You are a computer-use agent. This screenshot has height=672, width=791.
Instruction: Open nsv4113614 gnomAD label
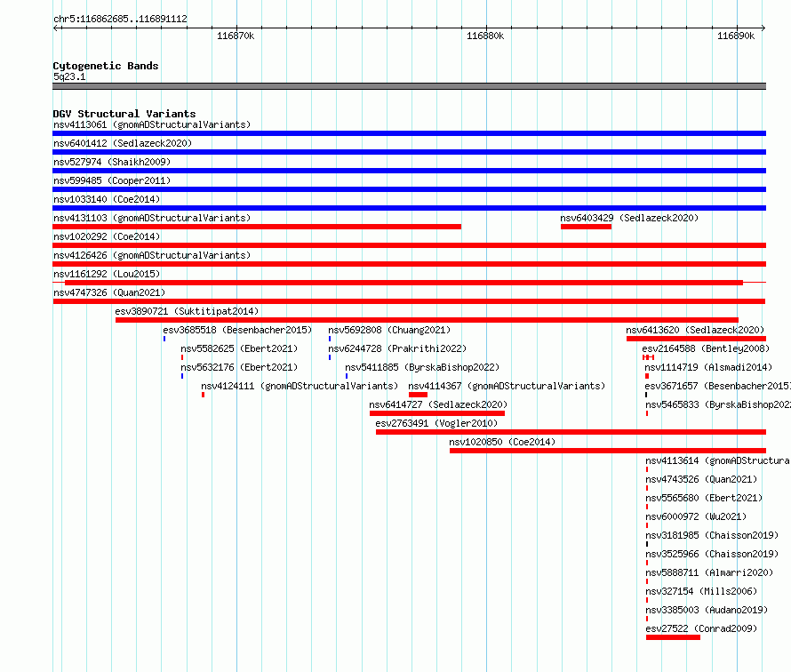point(718,460)
